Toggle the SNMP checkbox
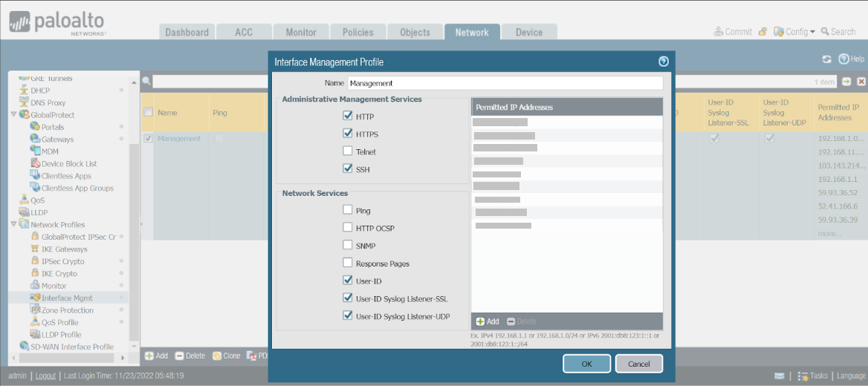The width and height of the screenshot is (868, 386). [348, 246]
